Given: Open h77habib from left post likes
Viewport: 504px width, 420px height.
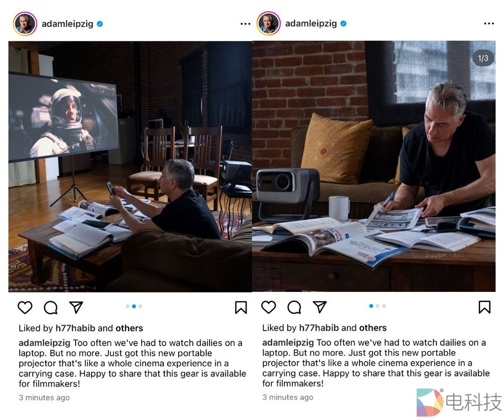Looking at the screenshot, I should coord(75,328).
